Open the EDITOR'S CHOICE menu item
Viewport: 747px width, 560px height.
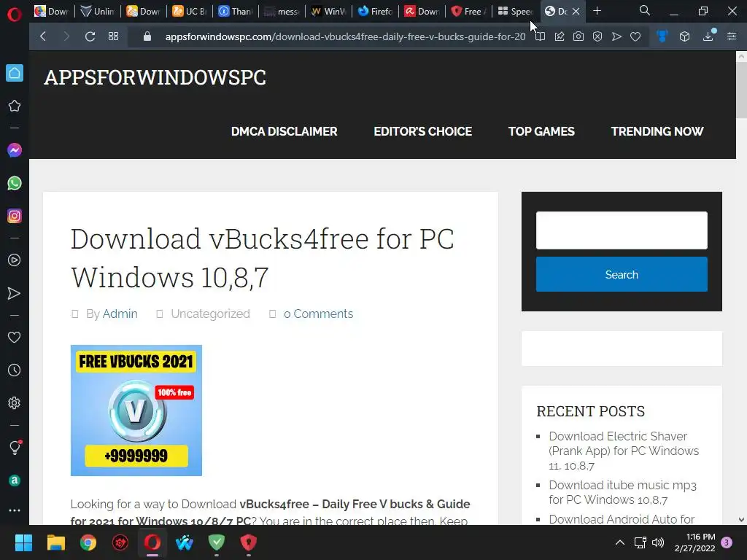click(x=422, y=131)
